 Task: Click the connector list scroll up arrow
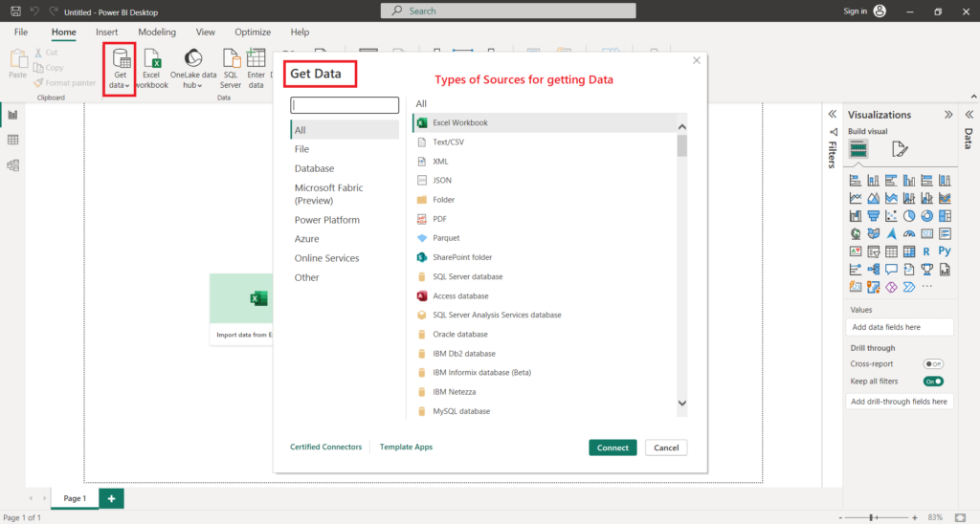point(681,127)
